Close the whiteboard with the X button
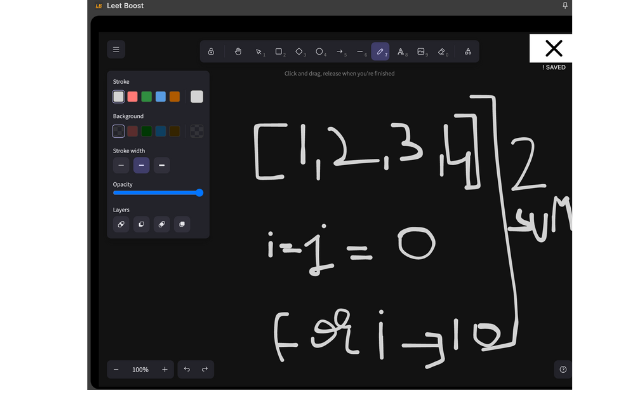Image resolution: width=640 pixels, height=400 pixels. click(x=553, y=48)
